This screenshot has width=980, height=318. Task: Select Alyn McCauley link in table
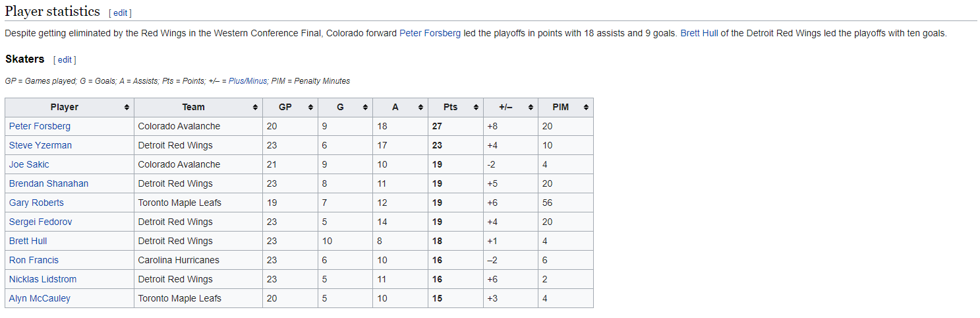(40, 298)
